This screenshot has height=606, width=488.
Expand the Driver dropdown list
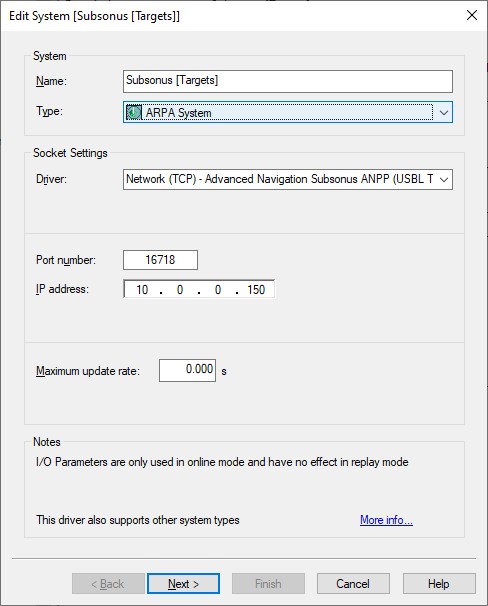pos(444,179)
